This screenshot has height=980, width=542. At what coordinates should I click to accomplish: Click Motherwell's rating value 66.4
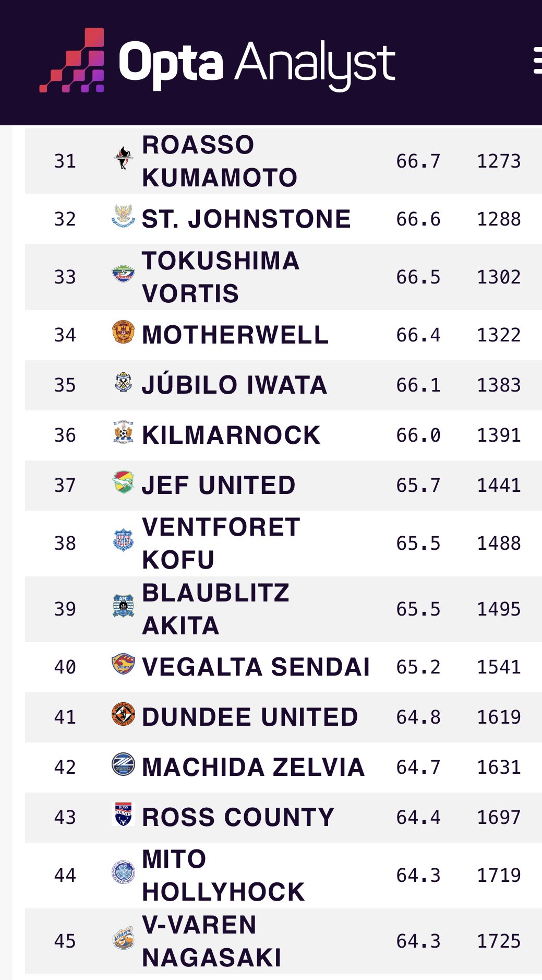pyautogui.click(x=418, y=335)
